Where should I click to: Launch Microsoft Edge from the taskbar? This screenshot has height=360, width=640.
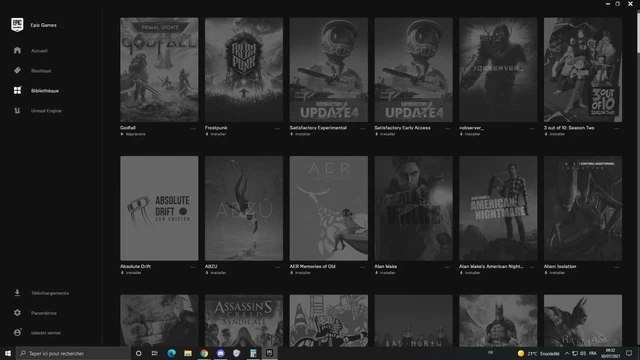171,353
